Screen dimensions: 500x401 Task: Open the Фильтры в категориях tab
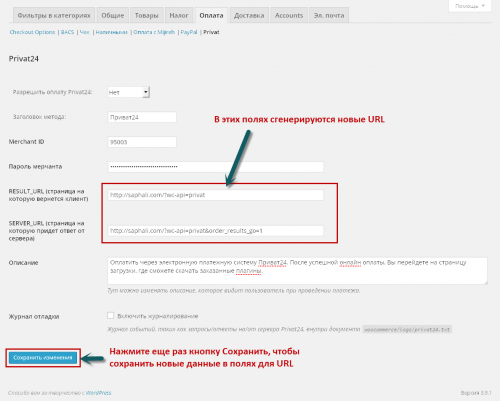(x=54, y=15)
